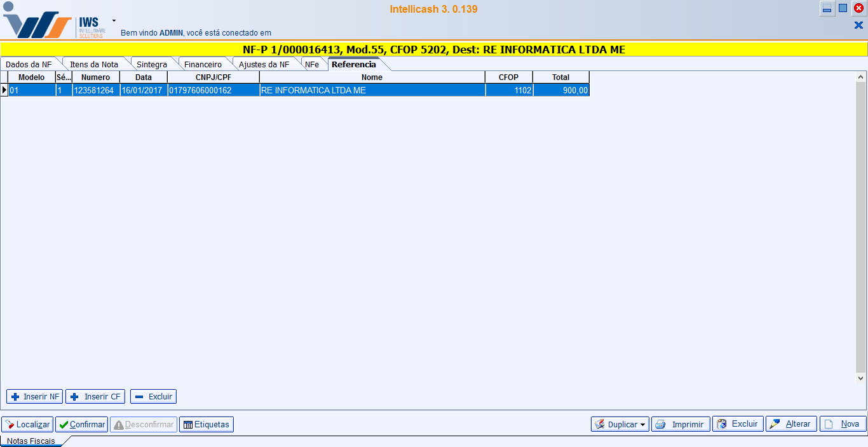The width and height of the screenshot is (868, 447).
Task: Open the Itens da Nota tab
Action: pyautogui.click(x=94, y=64)
